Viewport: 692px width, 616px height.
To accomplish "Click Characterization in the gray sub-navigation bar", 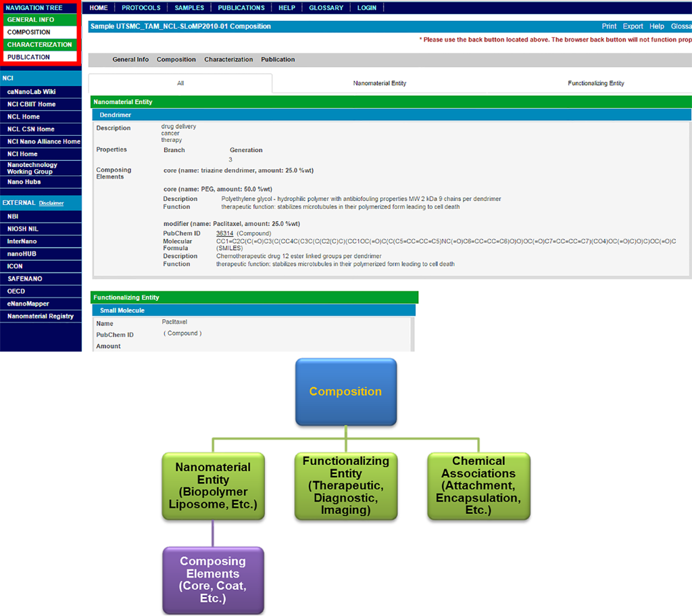I will pos(228,60).
